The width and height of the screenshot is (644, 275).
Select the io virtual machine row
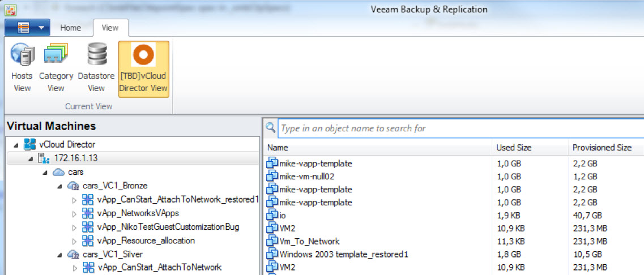point(455,215)
